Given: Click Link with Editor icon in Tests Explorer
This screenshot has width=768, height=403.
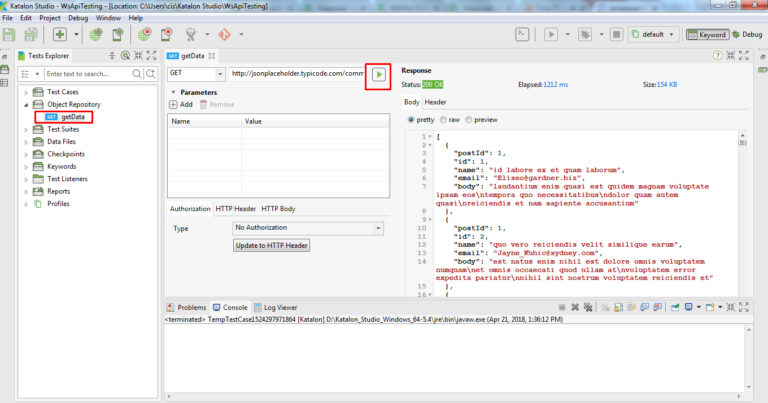Looking at the screenshot, I should 125,56.
